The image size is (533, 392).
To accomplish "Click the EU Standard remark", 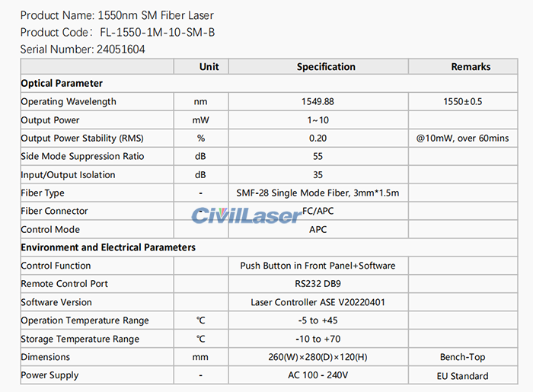I will pyautogui.click(x=463, y=376).
